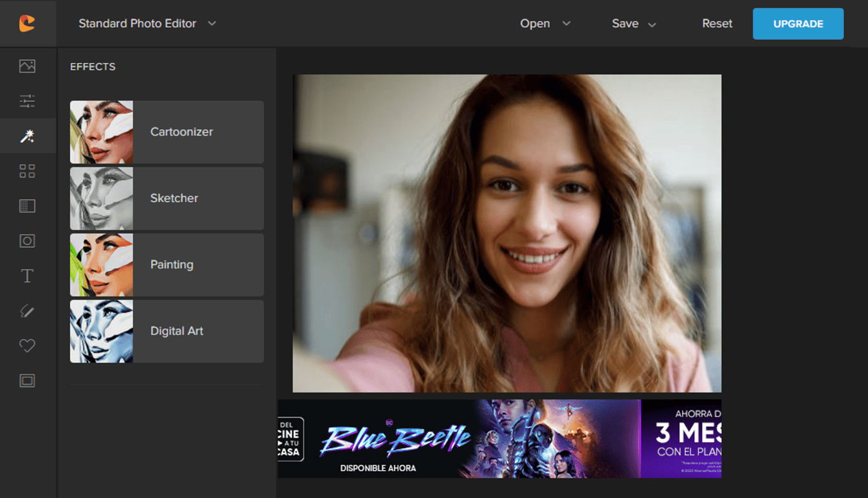Image resolution: width=868 pixels, height=498 pixels.
Task: Click the Colorcinch logo
Action: click(x=28, y=23)
